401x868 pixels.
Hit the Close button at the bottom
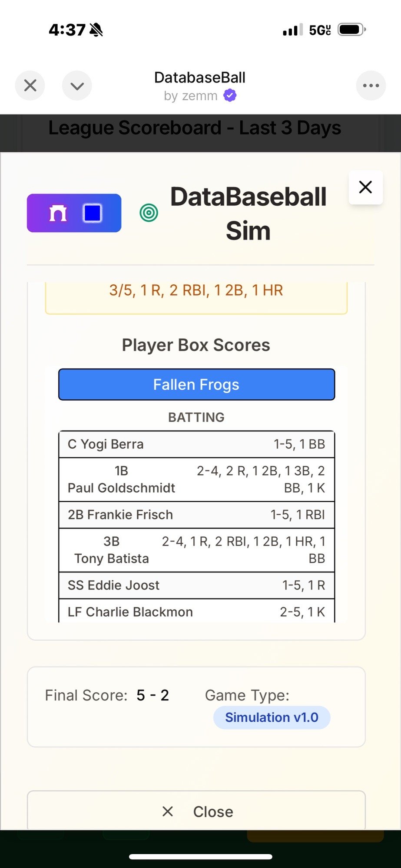click(x=196, y=811)
